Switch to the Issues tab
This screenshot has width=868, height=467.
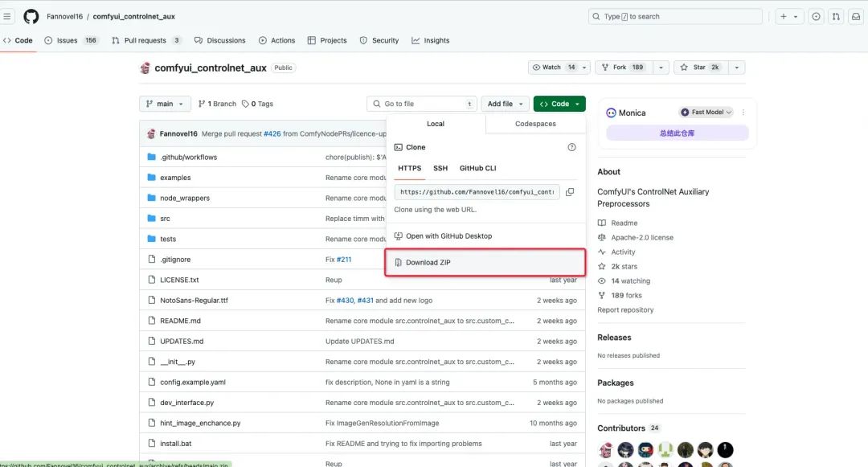click(71, 40)
